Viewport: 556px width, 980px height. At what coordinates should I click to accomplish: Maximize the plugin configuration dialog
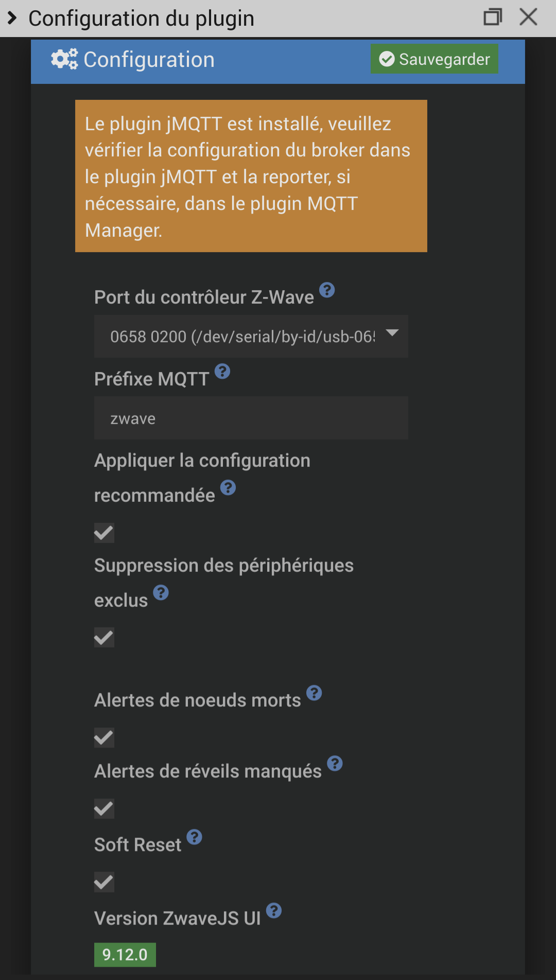493,17
